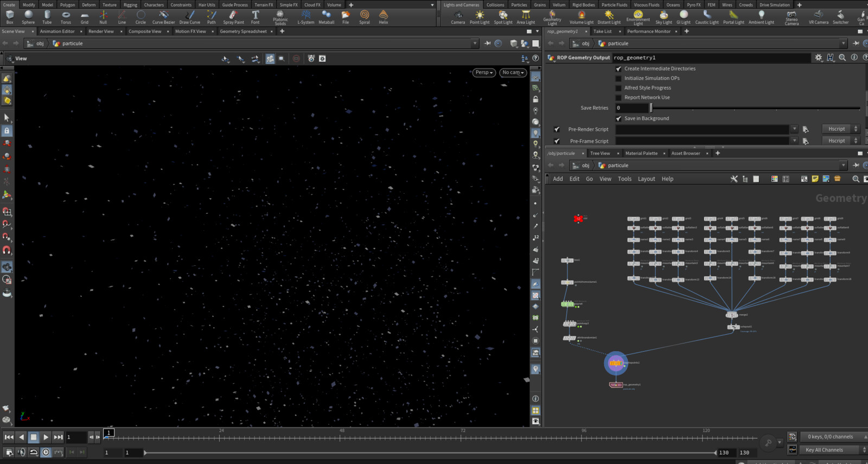Enable Initialize Simulation OPs checkbox
868x464 pixels.
point(618,78)
